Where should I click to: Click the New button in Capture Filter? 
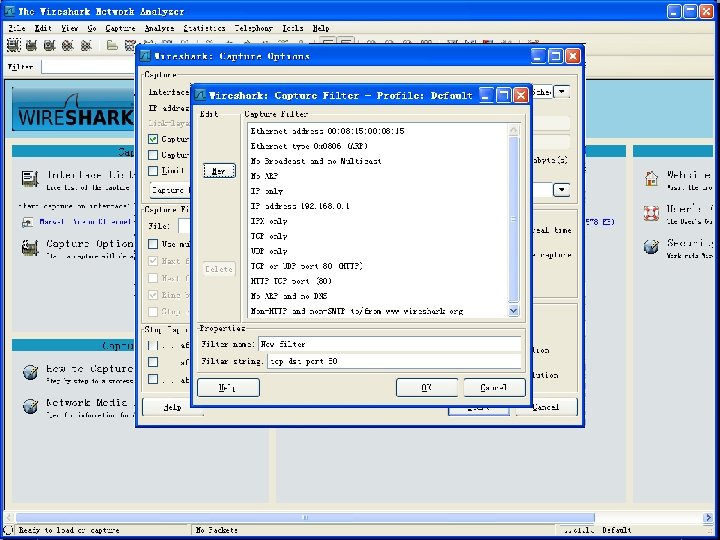(x=219, y=171)
